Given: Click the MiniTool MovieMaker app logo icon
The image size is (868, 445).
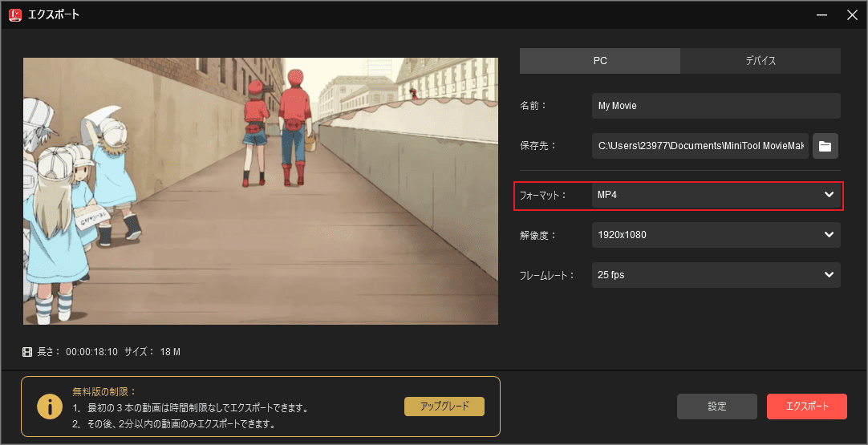Looking at the screenshot, I should [15, 14].
